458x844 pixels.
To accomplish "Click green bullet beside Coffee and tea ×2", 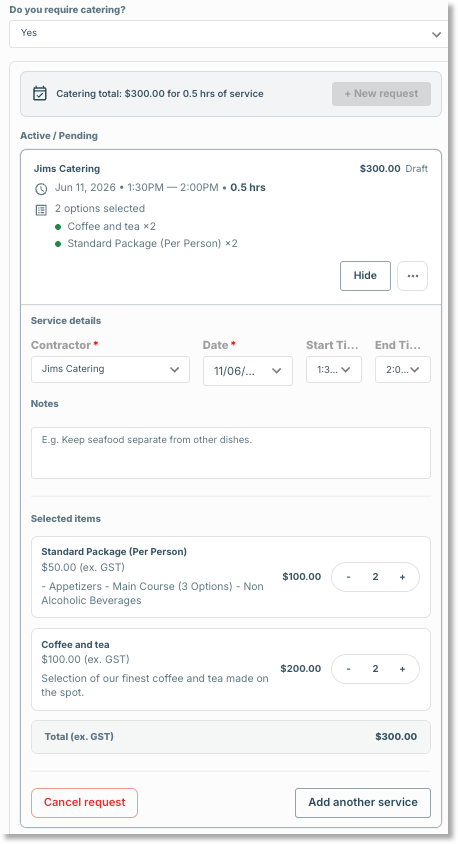I will (x=58, y=227).
